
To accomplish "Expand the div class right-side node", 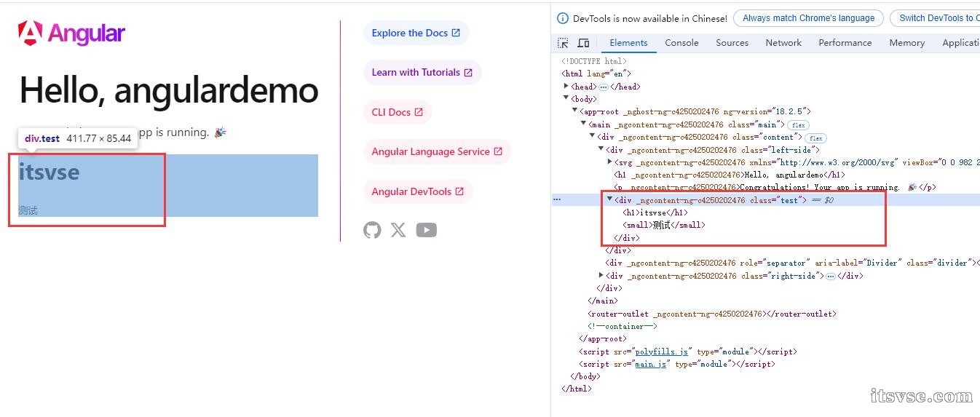I will [601, 275].
